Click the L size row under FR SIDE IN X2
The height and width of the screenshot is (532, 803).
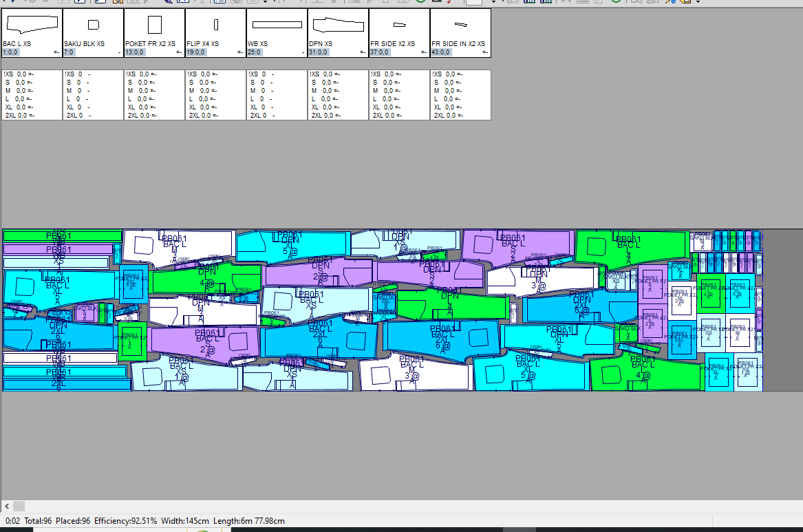tap(449, 99)
